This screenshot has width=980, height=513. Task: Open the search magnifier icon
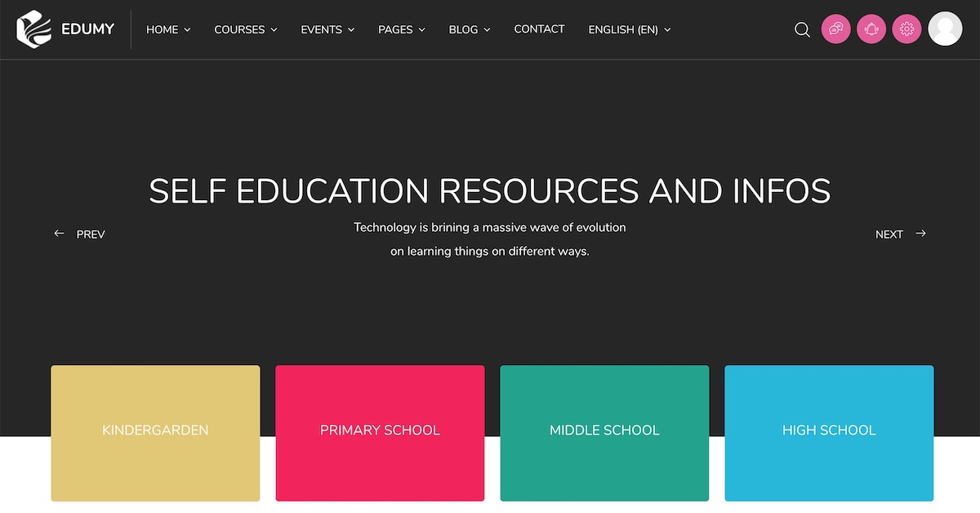click(x=802, y=29)
